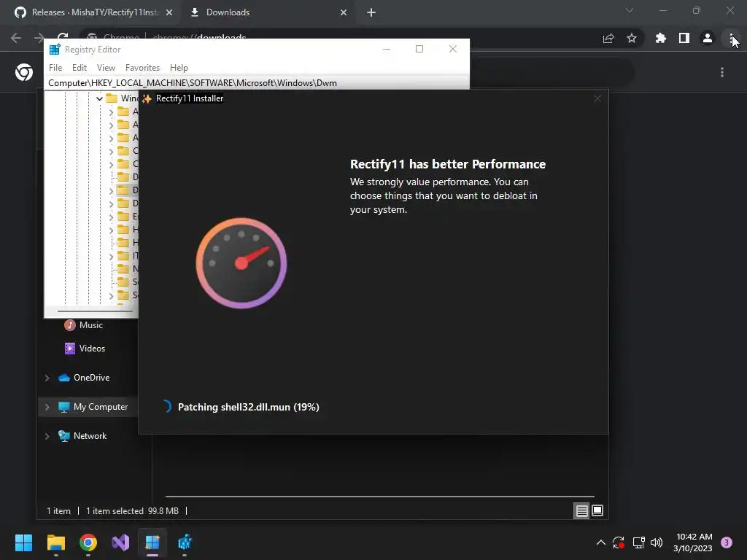Select Music in File Explorer sidebar

point(91,325)
